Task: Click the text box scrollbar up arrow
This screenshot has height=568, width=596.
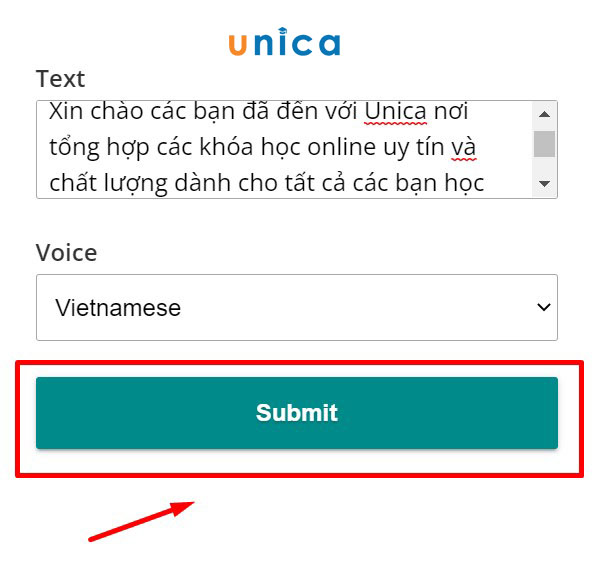Action: tap(544, 114)
